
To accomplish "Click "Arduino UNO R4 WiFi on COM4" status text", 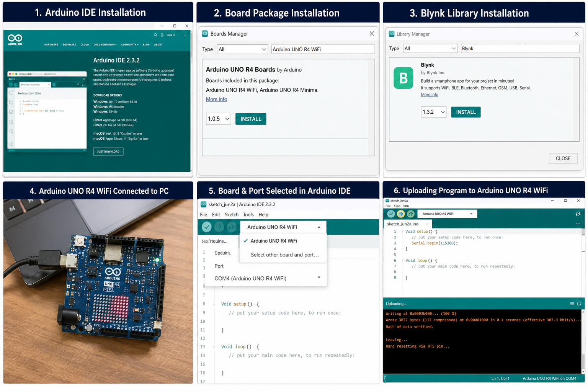I will click(549, 379).
